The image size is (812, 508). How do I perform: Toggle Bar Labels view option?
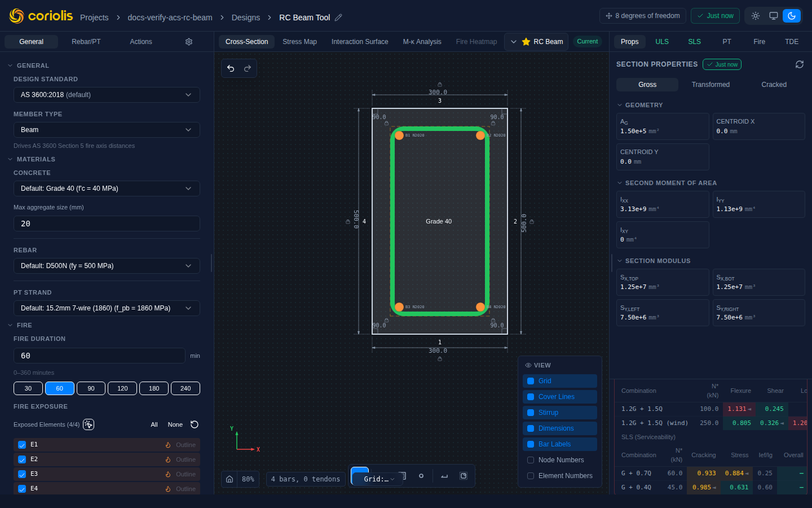(x=560, y=444)
